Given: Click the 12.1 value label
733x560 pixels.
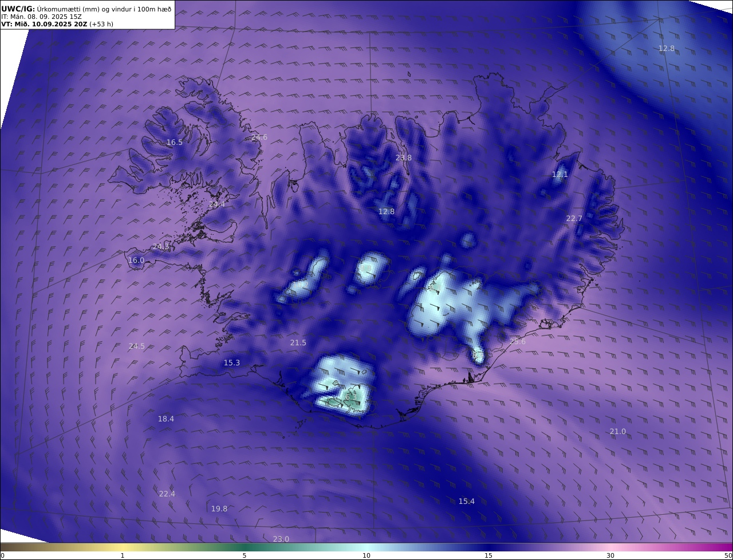Looking at the screenshot, I should (x=559, y=174).
